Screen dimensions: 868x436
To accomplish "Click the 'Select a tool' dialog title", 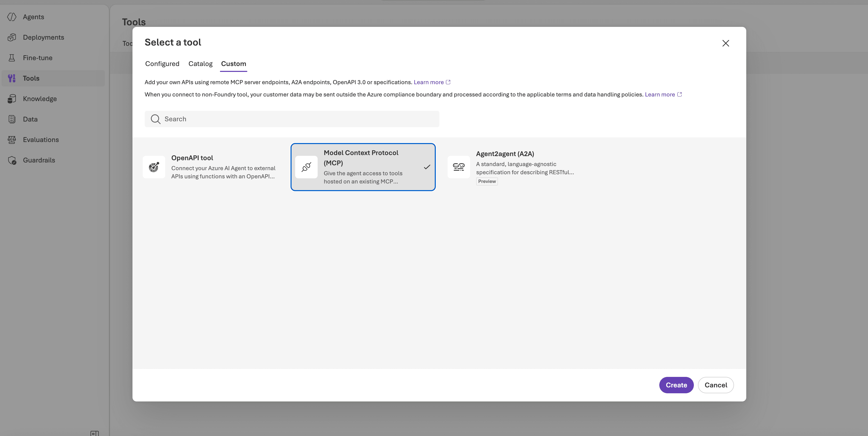I will pos(173,42).
